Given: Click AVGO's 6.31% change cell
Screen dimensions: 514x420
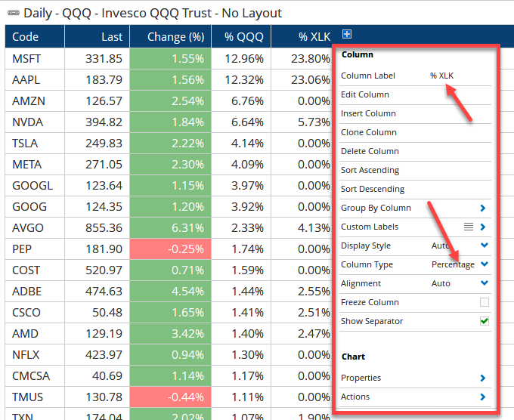Looking at the screenshot, I should [171, 227].
